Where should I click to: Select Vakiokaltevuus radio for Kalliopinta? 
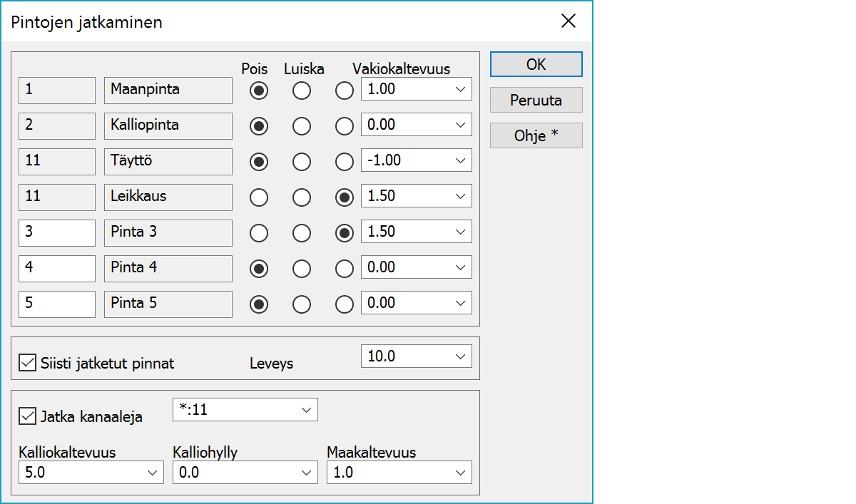pos(345,126)
